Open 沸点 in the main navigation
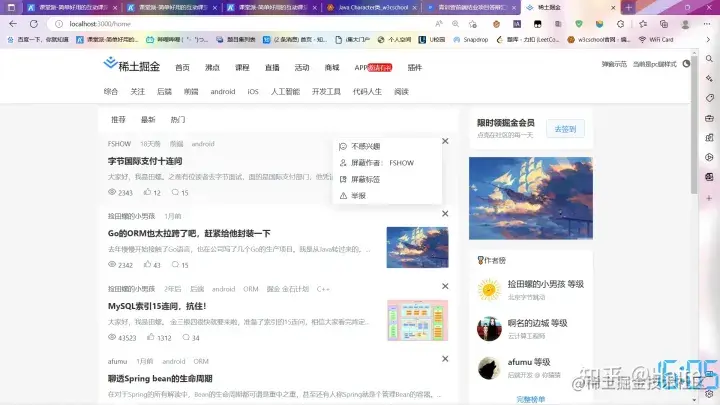Image resolution: width=720 pixels, height=405 pixels. pos(212,68)
